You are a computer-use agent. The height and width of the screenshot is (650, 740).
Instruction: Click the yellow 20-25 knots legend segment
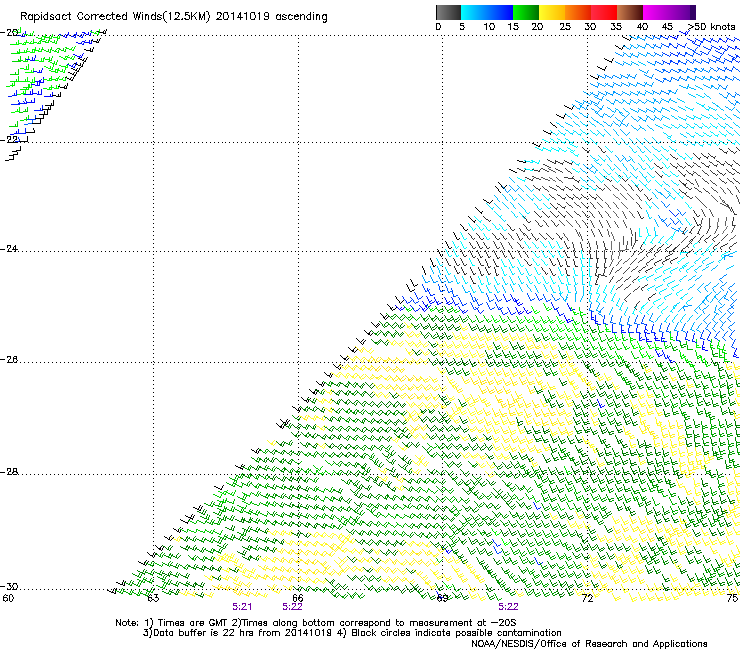coord(552,12)
